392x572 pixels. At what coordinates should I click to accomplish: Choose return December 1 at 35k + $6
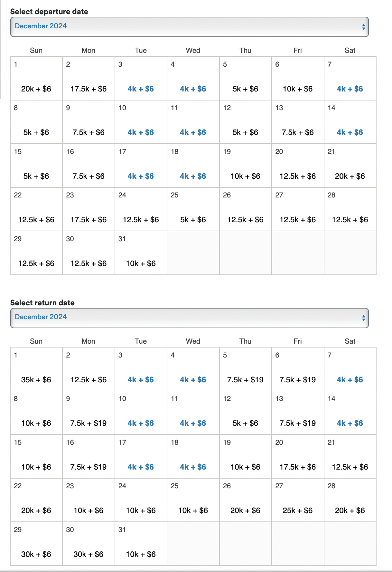point(36,380)
